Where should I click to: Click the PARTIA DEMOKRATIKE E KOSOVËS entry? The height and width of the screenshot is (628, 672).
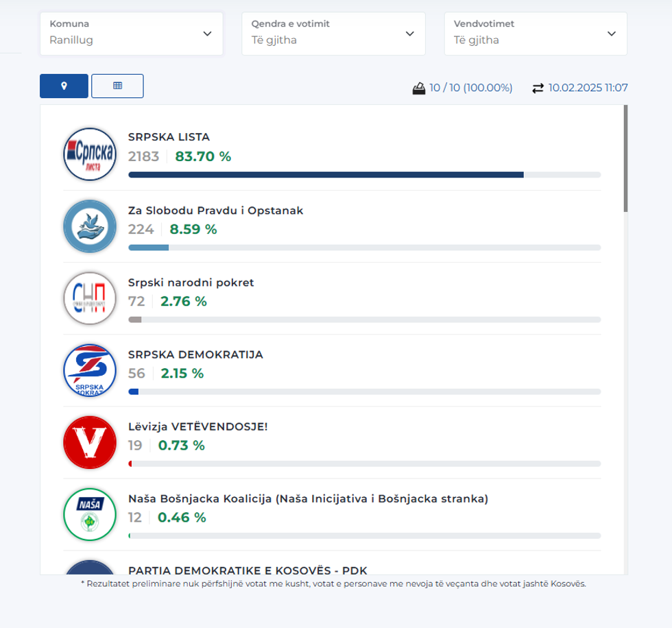pos(248,570)
